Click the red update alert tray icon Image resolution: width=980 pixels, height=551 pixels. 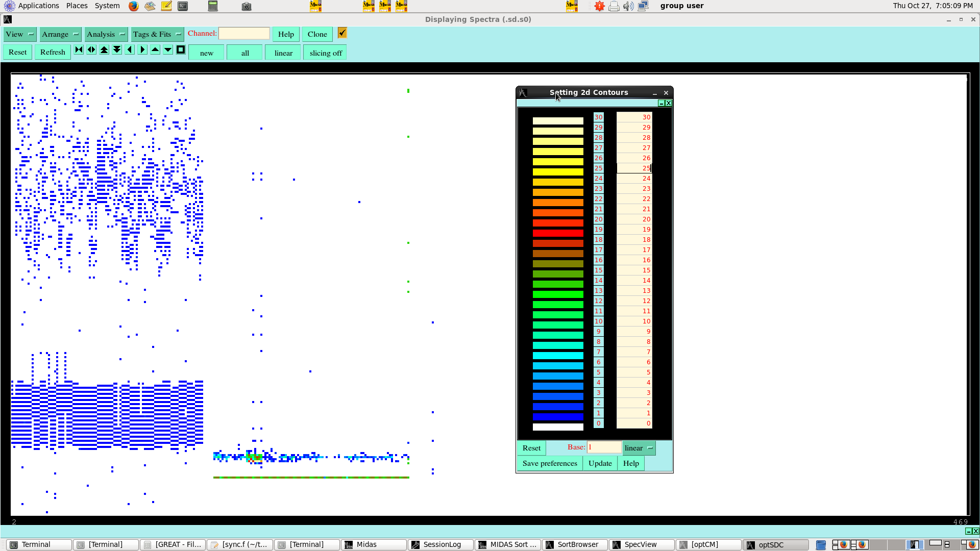pos(599,6)
